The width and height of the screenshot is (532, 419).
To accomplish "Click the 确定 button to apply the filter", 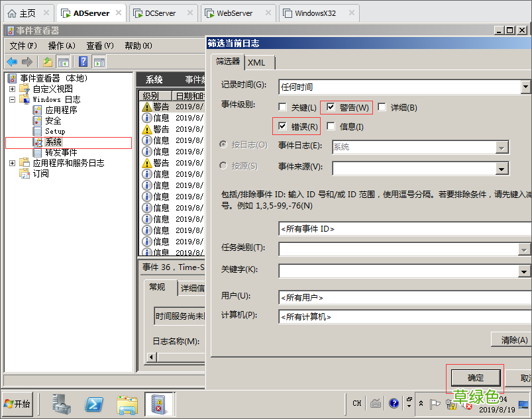I will coord(476,375).
